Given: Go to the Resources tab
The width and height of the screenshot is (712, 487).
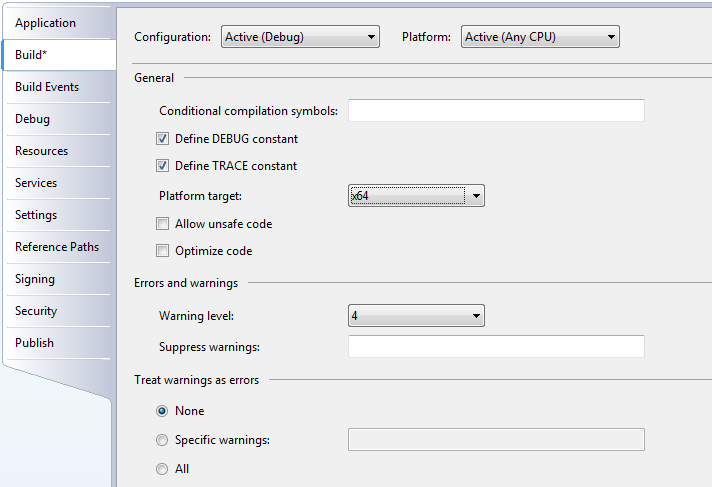Looking at the screenshot, I should 58,151.
